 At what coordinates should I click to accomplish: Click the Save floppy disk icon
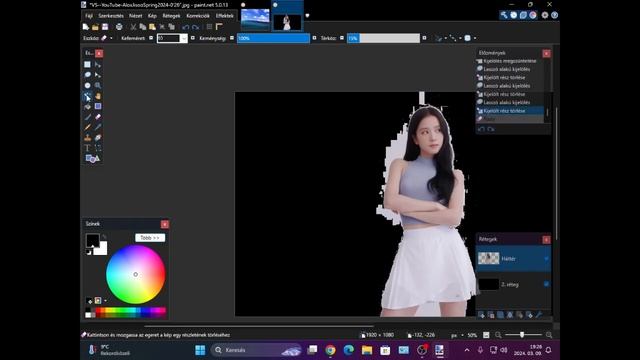pos(105,27)
